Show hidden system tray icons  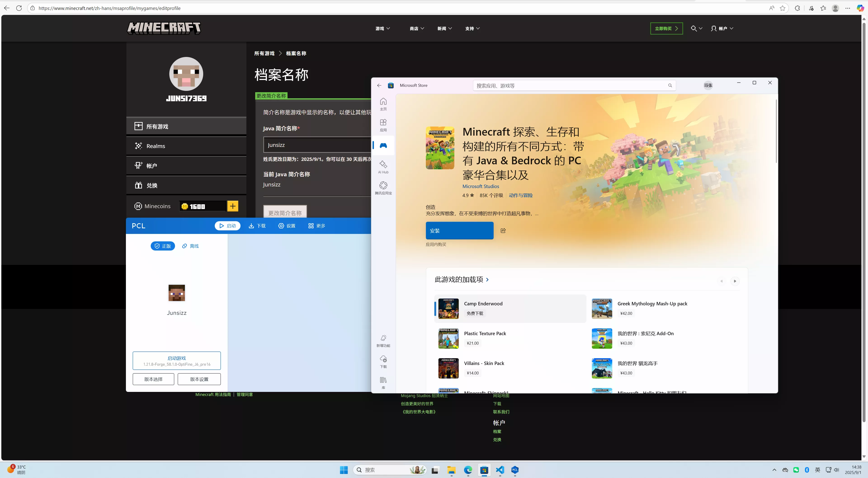(774, 470)
